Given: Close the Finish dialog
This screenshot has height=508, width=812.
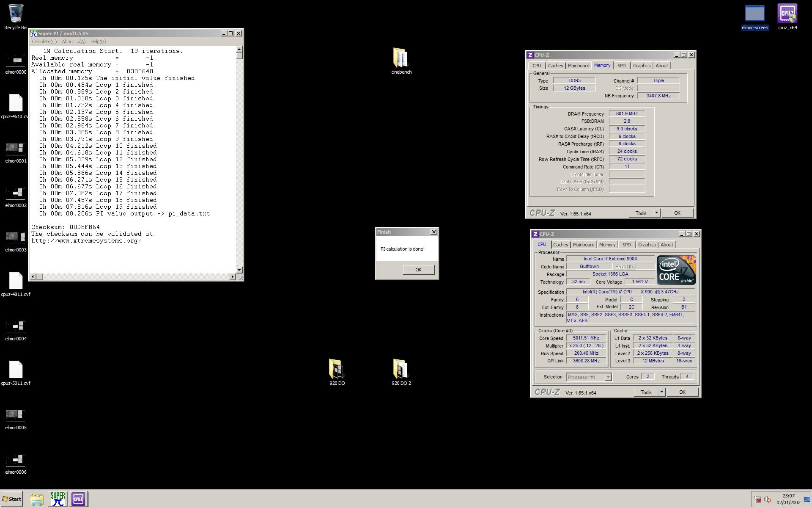Looking at the screenshot, I should point(433,232).
